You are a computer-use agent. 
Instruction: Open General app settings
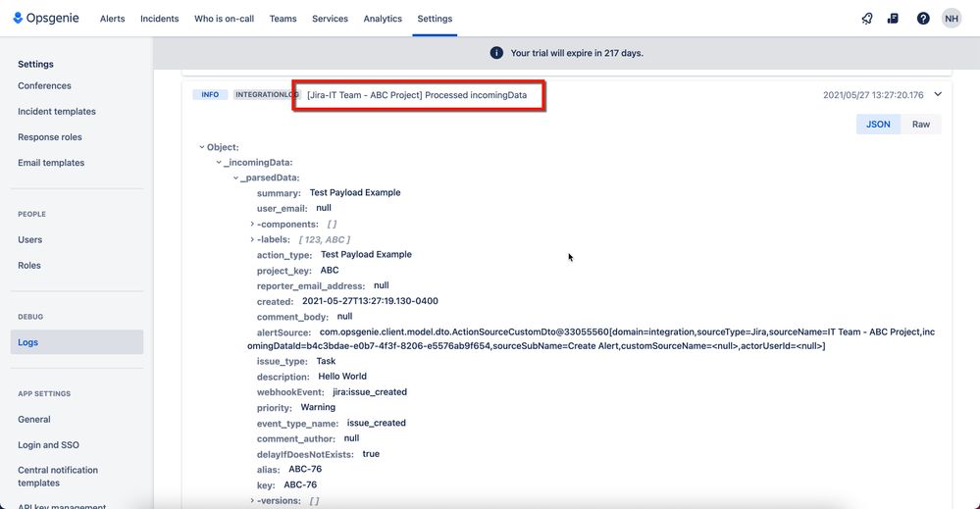(x=34, y=419)
